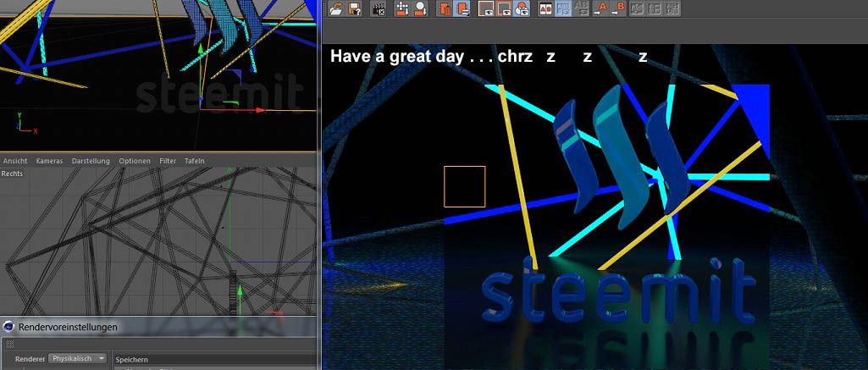Click the sphere with down-arrow icon
Viewport: 868px width, 370px height.
coord(420,8)
